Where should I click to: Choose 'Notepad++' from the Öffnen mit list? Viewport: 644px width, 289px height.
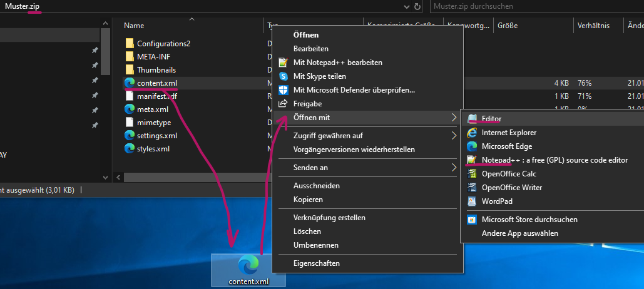(x=555, y=160)
